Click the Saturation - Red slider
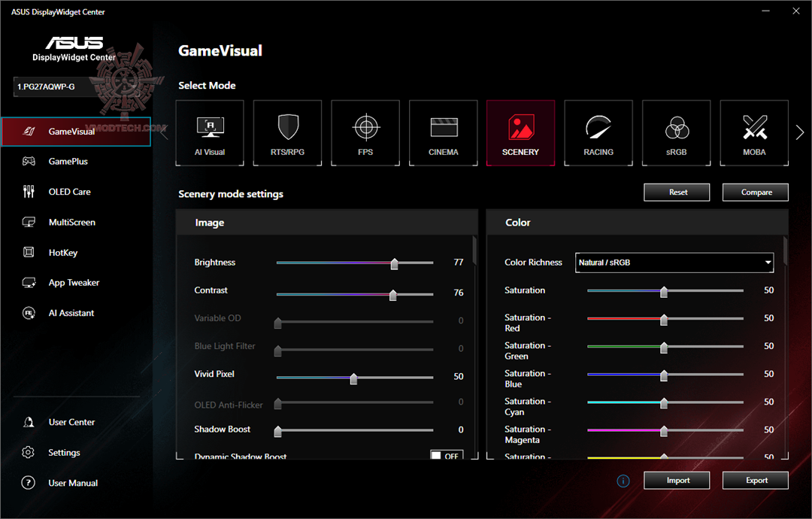 point(665,319)
